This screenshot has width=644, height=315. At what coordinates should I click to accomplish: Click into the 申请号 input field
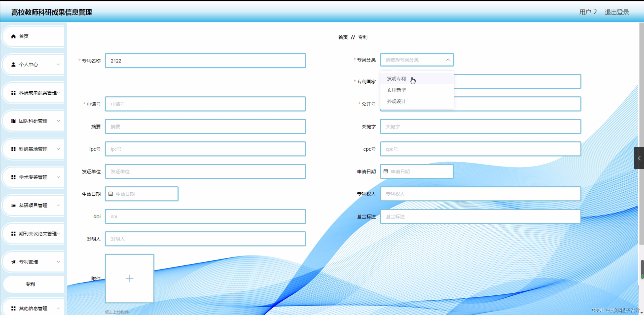205,104
